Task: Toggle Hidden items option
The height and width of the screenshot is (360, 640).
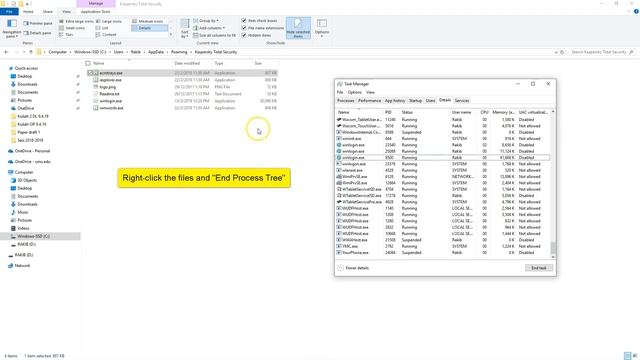Action: click(x=256, y=35)
